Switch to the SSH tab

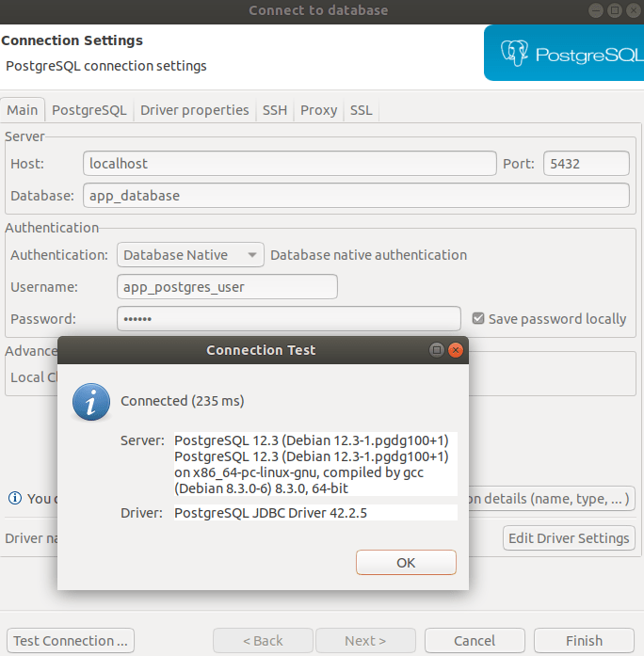275,109
